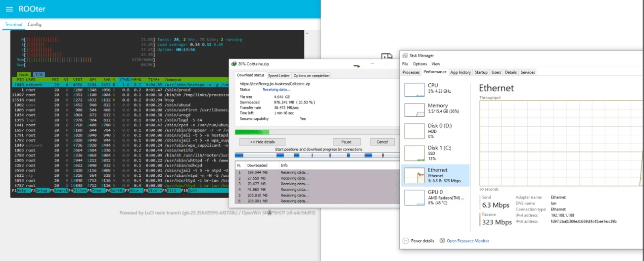The height and width of the screenshot is (261, 644).
Task: Select the htop Main tab
Action: 23,74
